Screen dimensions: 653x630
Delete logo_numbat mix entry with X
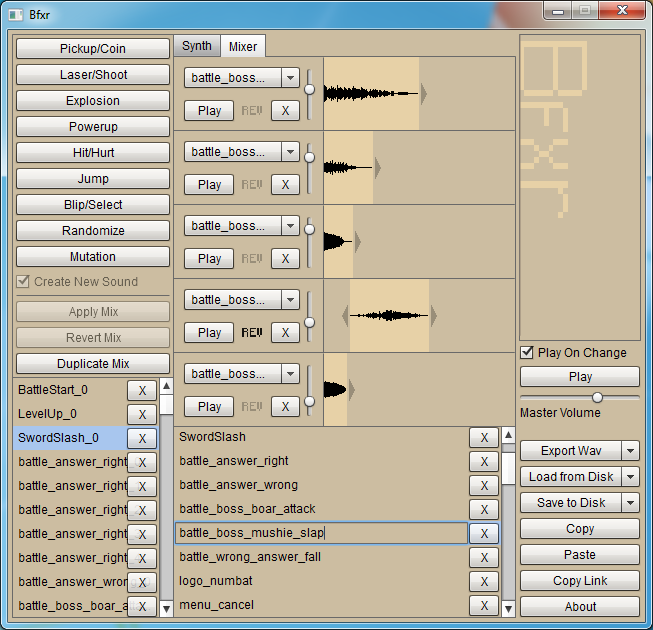coord(484,581)
